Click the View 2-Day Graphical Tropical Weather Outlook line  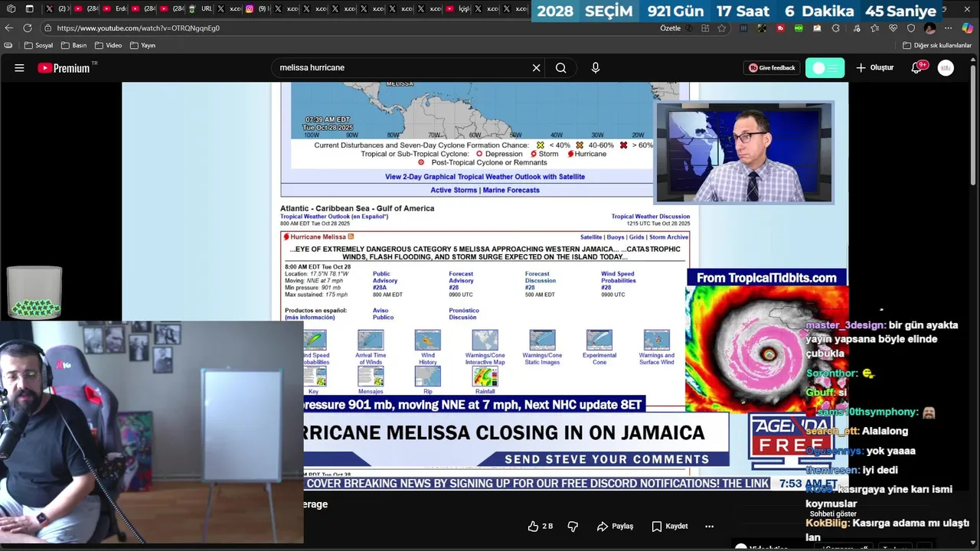click(485, 177)
